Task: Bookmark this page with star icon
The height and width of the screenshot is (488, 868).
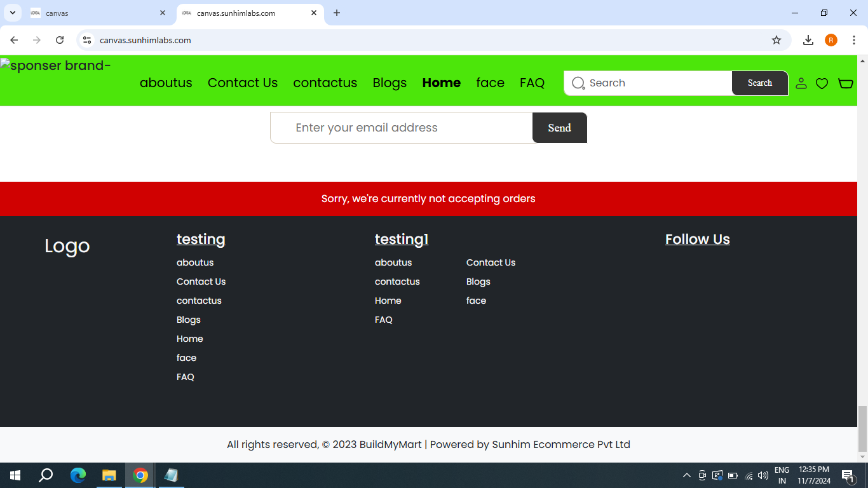Action: 776,40
